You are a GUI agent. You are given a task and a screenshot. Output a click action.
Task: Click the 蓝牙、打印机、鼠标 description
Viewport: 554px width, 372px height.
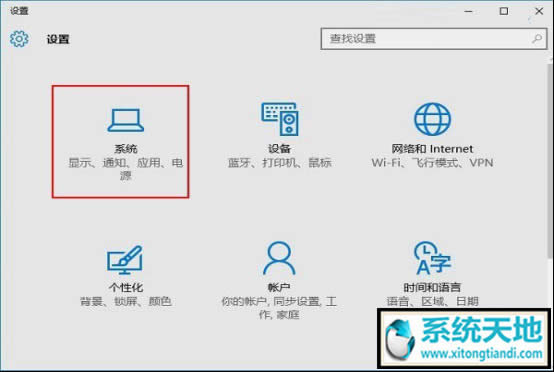(x=279, y=163)
